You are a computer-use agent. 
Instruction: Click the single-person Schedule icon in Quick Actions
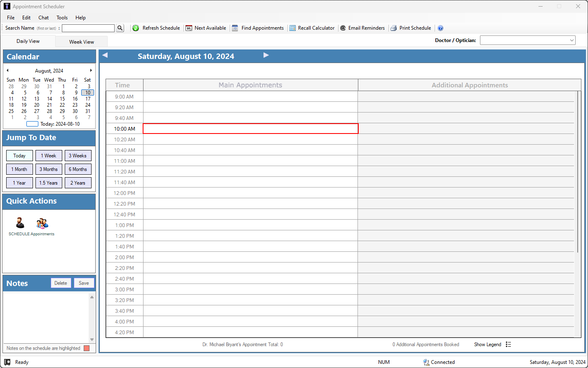click(x=20, y=223)
